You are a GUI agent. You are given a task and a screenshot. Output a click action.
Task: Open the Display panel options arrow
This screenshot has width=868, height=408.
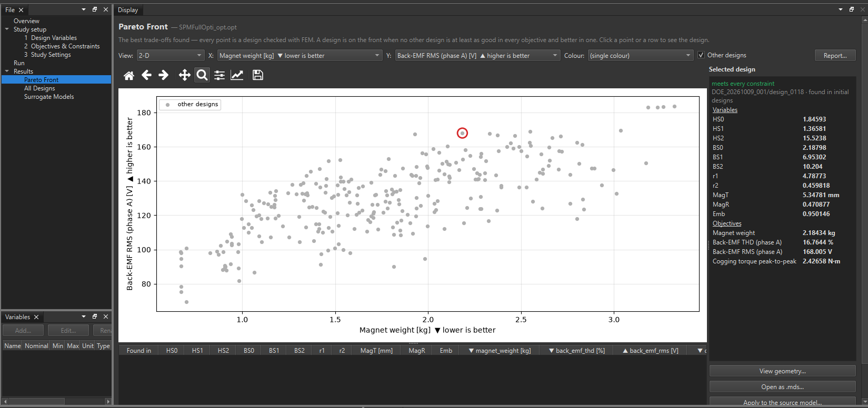coord(841,9)
